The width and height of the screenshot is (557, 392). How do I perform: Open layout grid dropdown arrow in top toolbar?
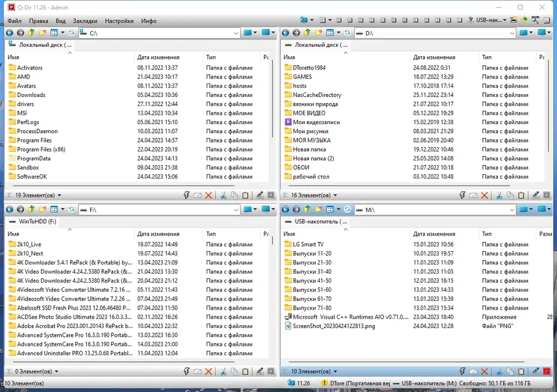[330, 20]
